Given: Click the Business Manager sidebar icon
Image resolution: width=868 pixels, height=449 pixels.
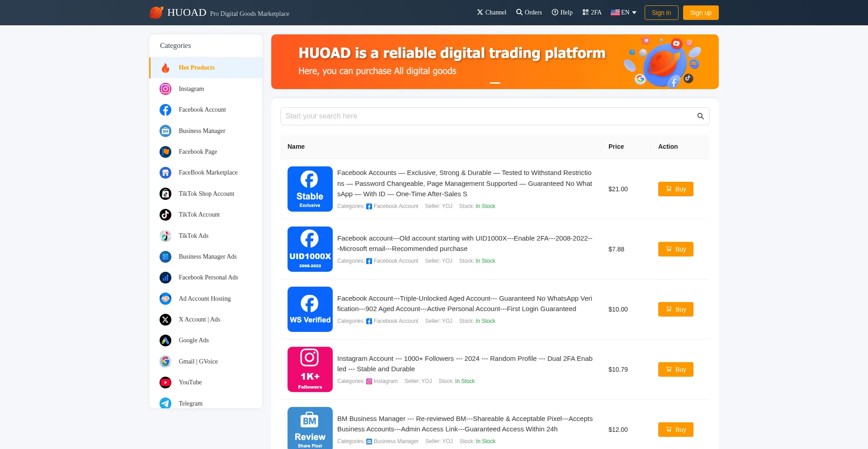Looking at the screenshot, I should (x=165, y=131).
